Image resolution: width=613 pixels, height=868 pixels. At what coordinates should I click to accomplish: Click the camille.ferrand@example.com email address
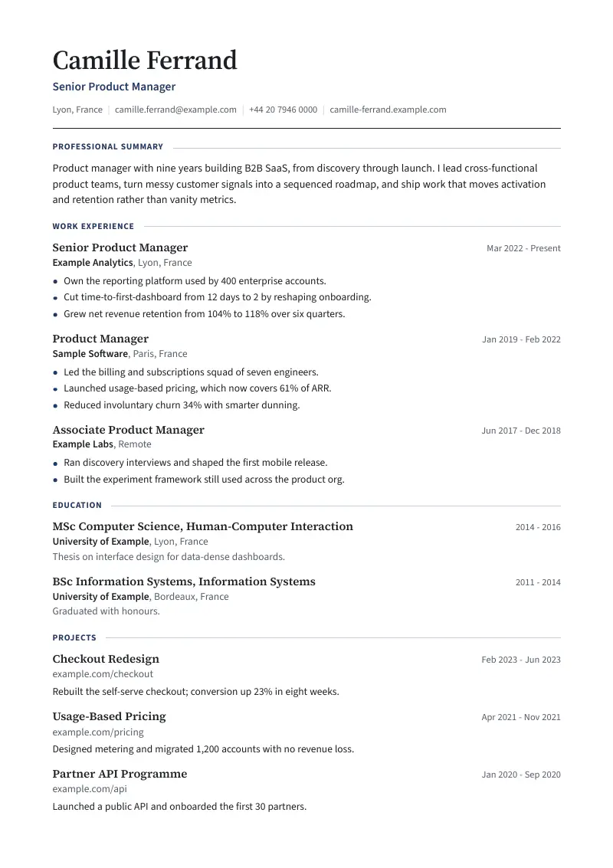click(x=175, y=110)
